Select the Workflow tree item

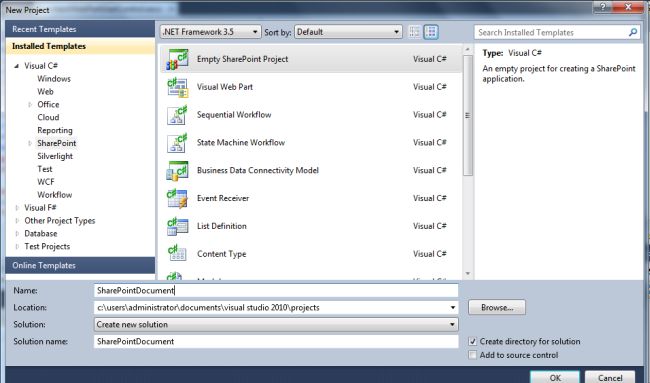[55, 195]
